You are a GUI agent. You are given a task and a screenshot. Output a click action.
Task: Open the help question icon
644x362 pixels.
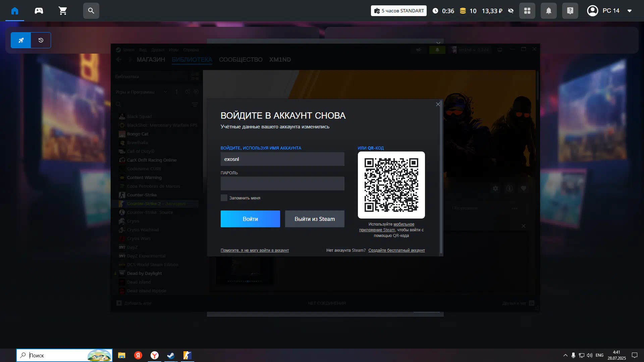[x=570, y=11]
